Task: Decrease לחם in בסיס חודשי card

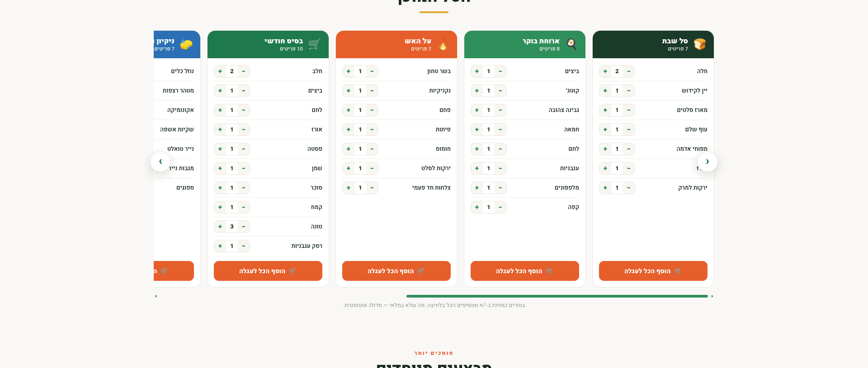Action: 244,110
